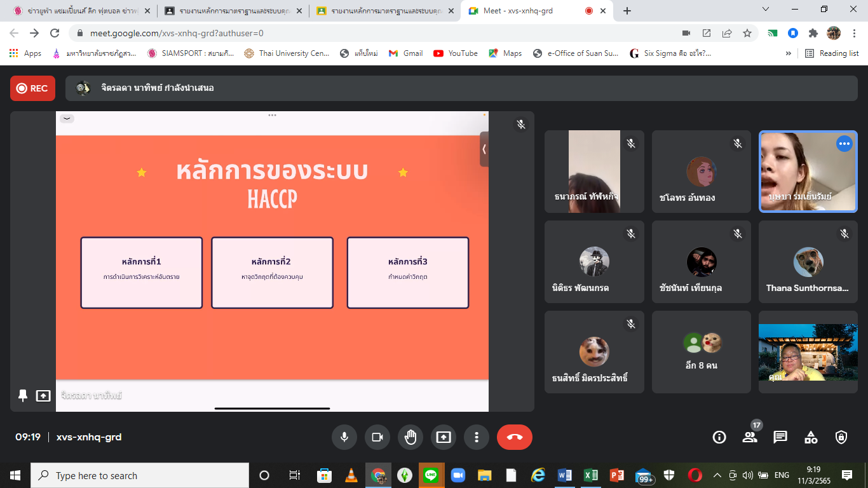
Task: Bookmark this page with star icon
Action: [747, 33]
